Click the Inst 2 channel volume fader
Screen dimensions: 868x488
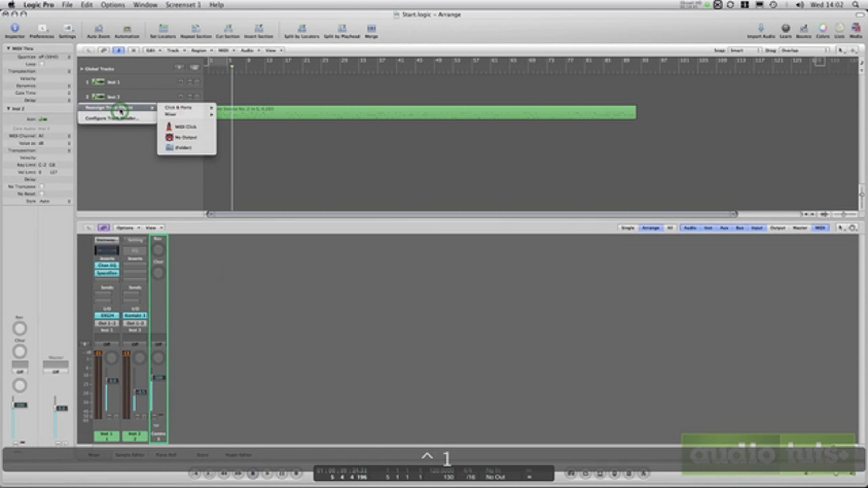pos(140,392)
